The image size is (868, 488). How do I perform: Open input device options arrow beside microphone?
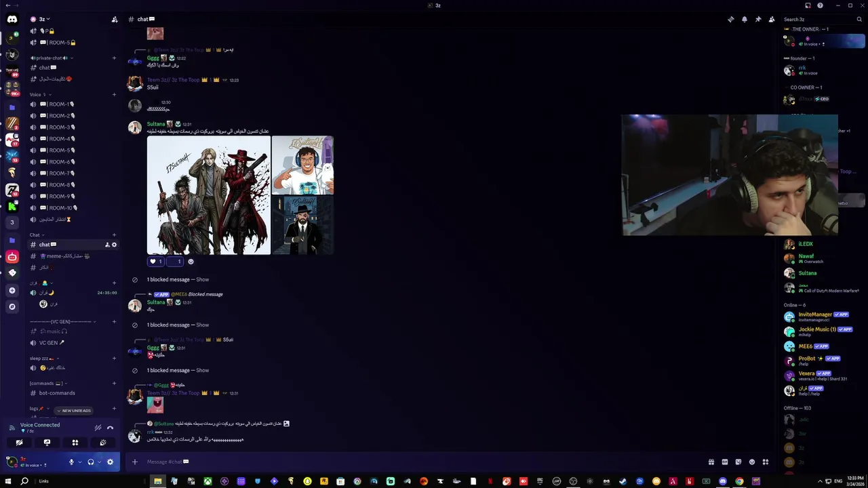pos(80,462)
